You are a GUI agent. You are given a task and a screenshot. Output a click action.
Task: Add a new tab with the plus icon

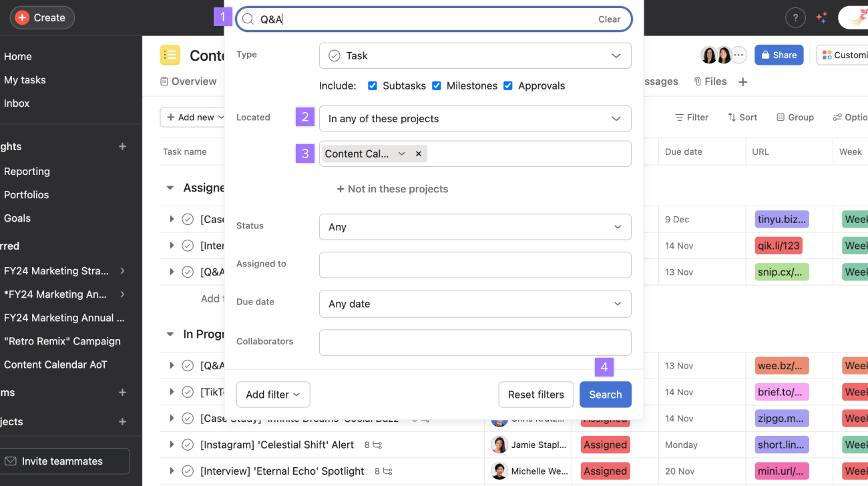[x=742, y=81]
